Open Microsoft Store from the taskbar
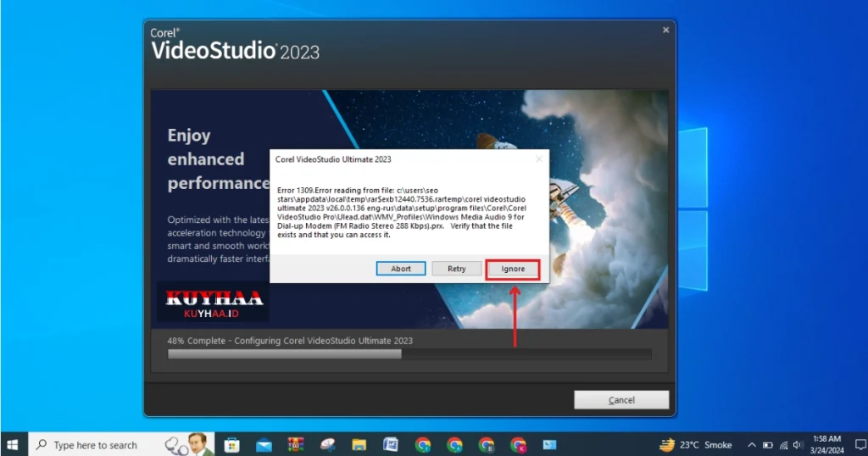The image size is (868, 456). tap(231, 445)
